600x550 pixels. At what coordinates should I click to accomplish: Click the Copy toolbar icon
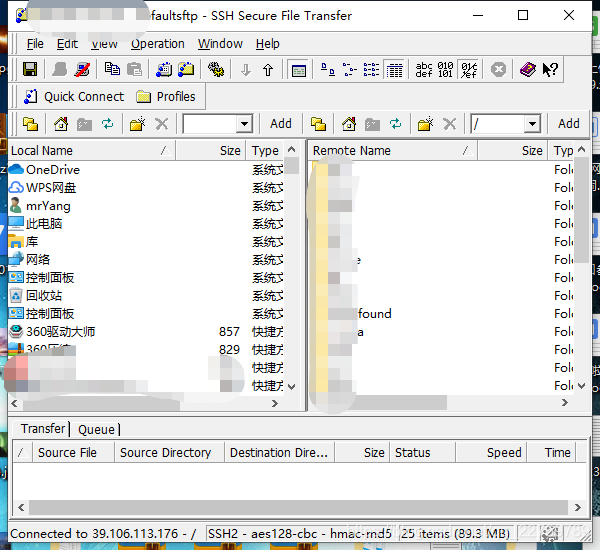[112, 70]
